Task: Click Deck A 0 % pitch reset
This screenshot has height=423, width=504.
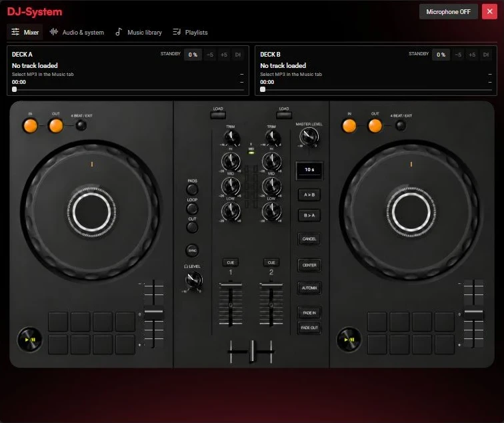Action: pos(193,55)
